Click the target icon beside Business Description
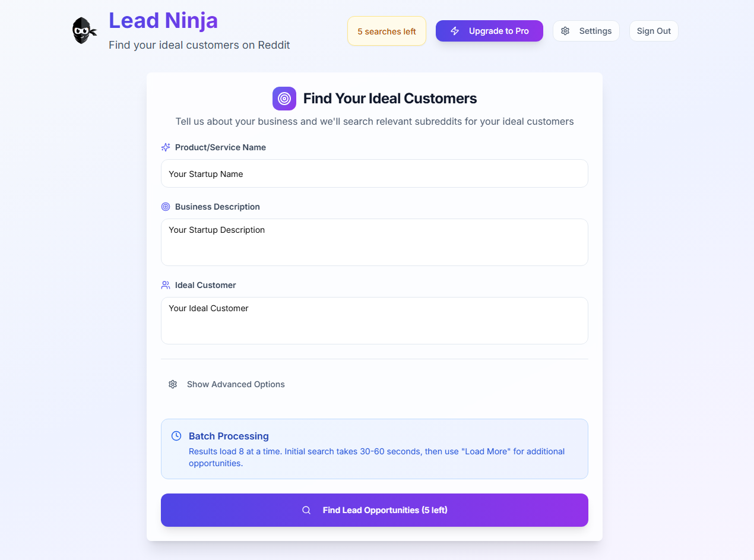The height and width of the screenshot is (560, 754). coord(165,206)
